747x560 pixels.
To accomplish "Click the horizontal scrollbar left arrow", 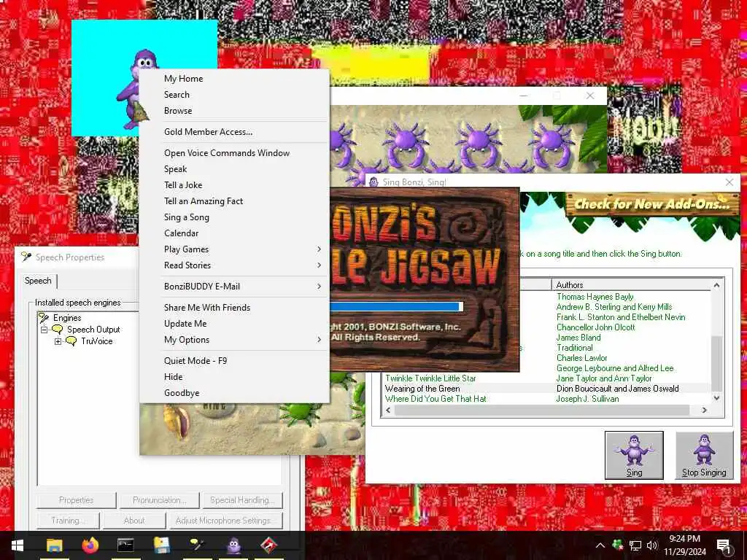I will click(x=389, y=410).
